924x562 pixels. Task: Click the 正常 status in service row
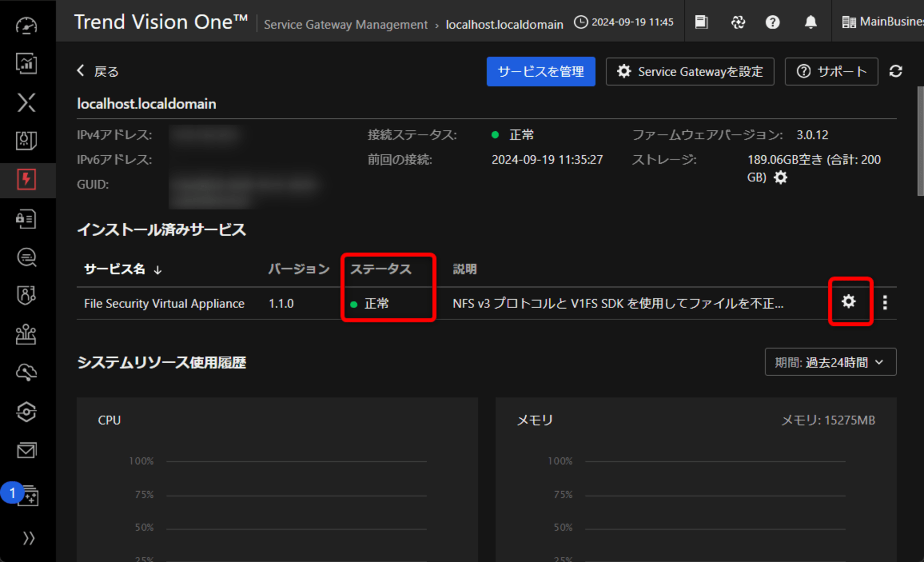(370, 304)
